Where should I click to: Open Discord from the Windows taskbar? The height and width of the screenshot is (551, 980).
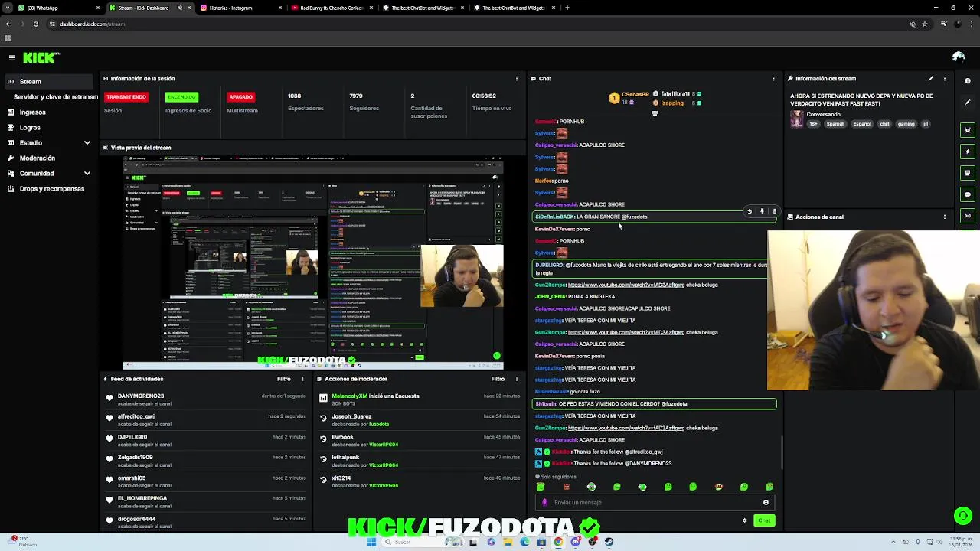576,542
